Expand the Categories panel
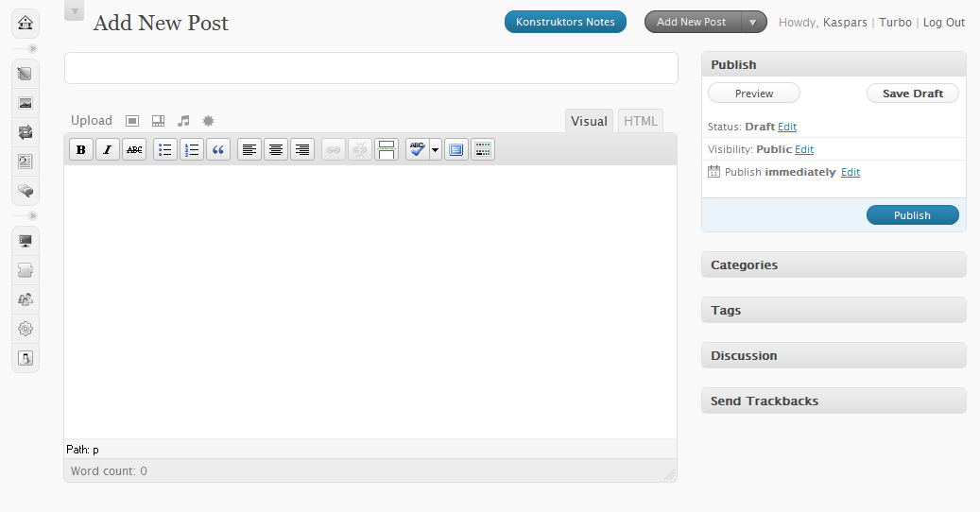The width and height of the screenshot is (980, 512). click(x=833, y=265)
